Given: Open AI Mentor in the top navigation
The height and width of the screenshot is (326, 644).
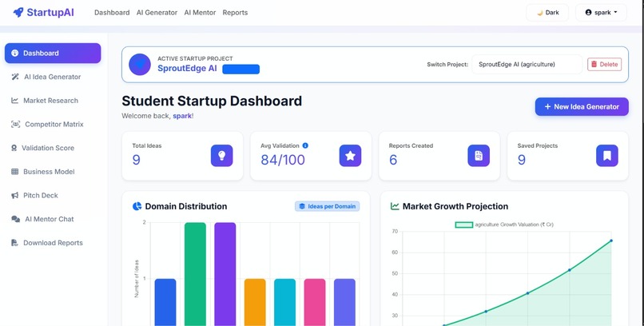Looking at the screenshot, I should coord(200,13).
